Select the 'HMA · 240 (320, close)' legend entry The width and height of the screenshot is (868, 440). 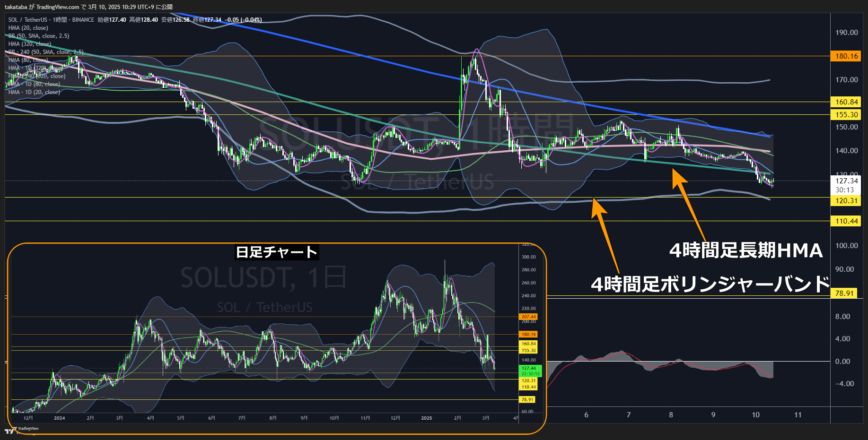[x=37, y=76]
